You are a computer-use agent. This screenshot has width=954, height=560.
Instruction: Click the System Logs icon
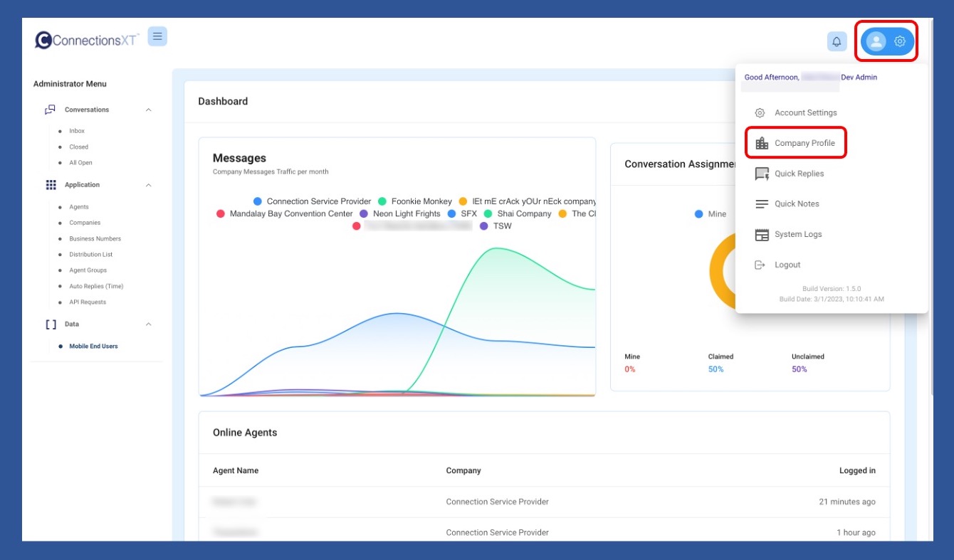point(762,235)
